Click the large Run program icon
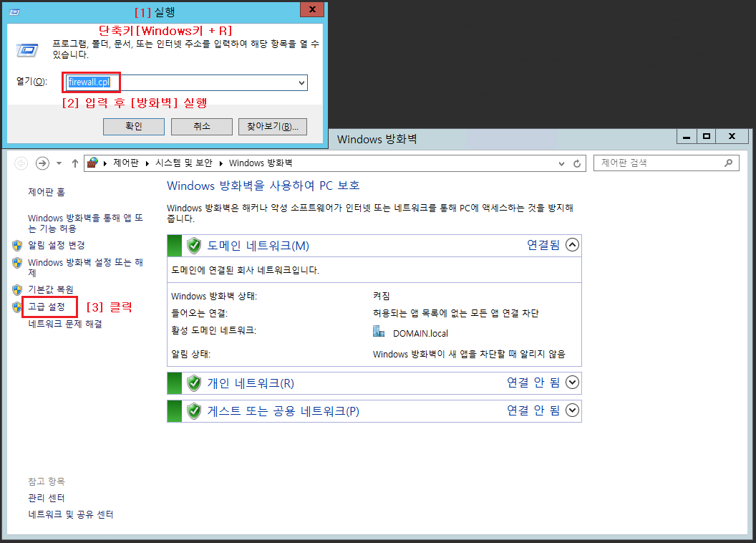756x543 pixels. (27, 50)
